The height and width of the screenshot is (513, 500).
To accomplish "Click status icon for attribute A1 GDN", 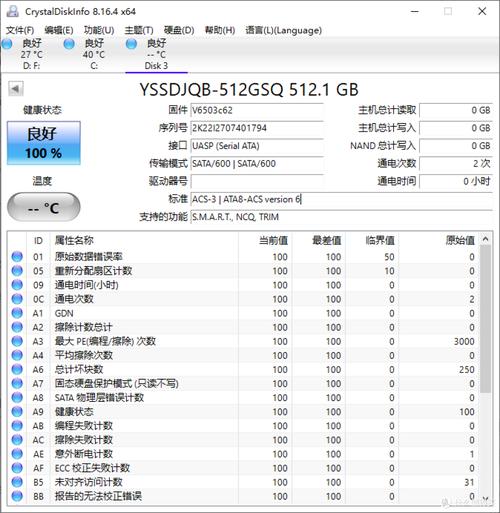I will click(17, 313).
